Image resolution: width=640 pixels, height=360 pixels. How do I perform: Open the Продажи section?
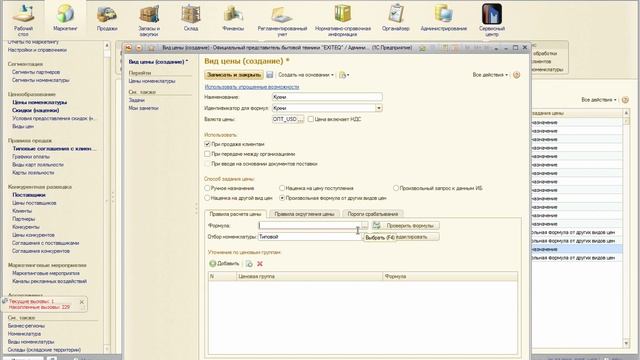pyautogui.click(x=107, y=18)
